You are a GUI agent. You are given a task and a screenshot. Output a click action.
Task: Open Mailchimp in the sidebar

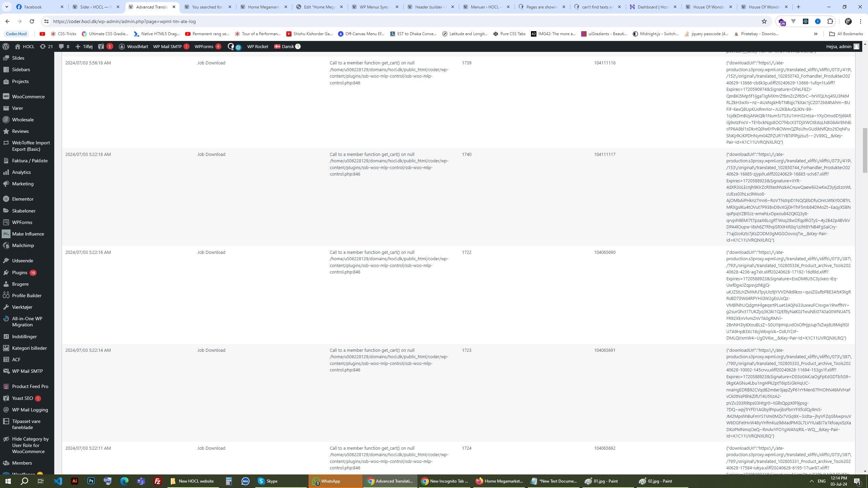click(x=23, y=245)
